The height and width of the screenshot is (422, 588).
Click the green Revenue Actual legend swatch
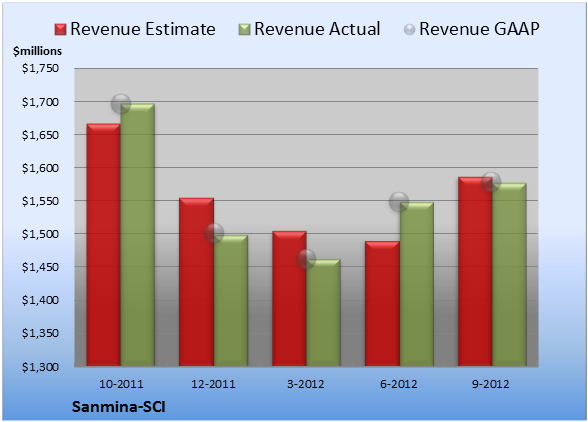point(244,30)
